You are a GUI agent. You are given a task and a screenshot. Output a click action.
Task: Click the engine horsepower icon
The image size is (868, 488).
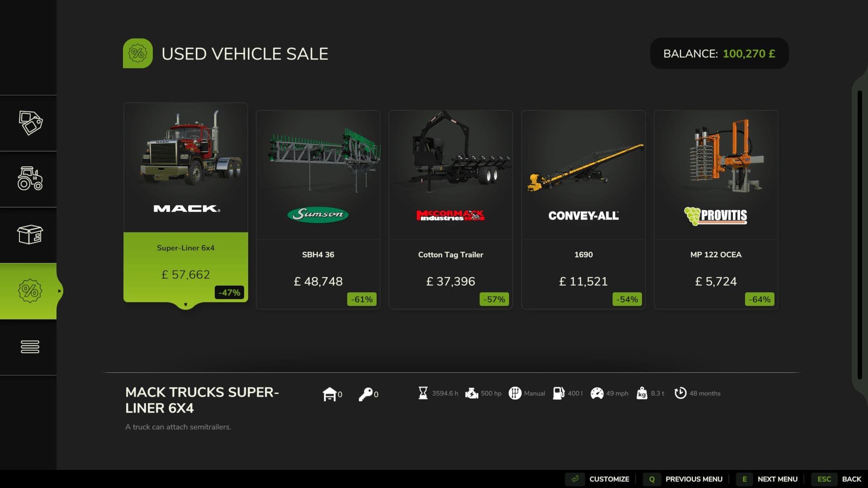(472, 393)
